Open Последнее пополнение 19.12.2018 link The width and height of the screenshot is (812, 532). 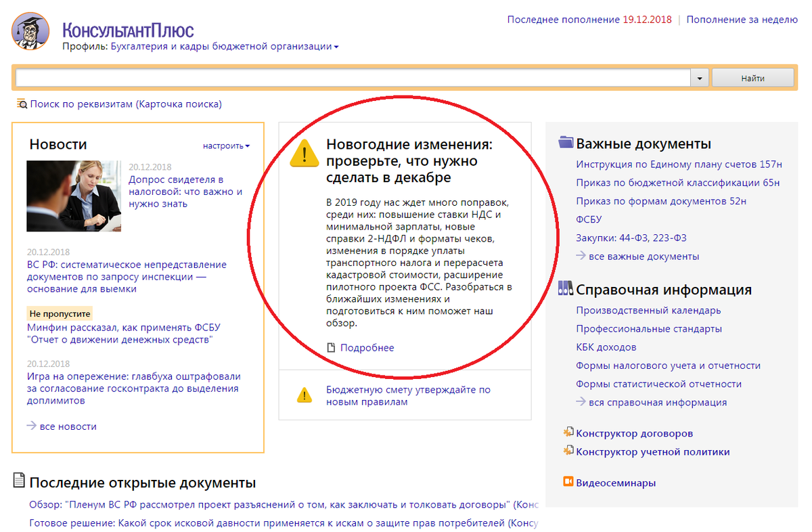click(x=589, y=20)
